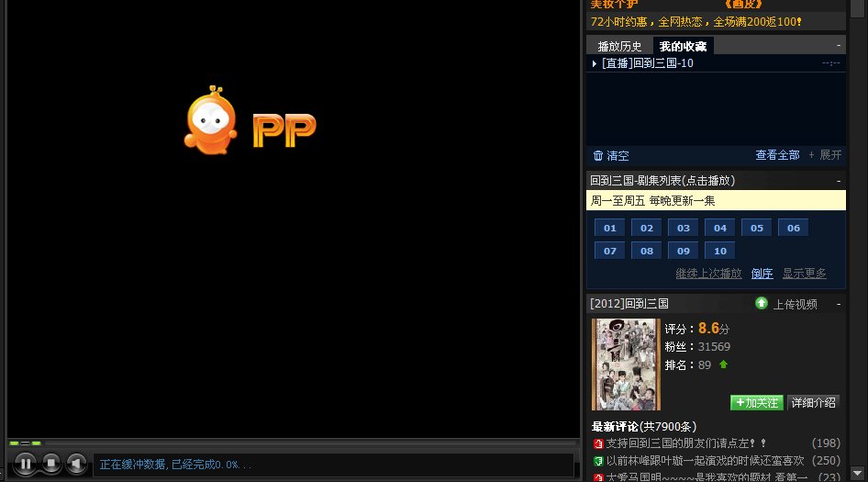Click the 周一至周五 每晚更新一集 notice
Viewport: 868px width, 482px height.
716,200
